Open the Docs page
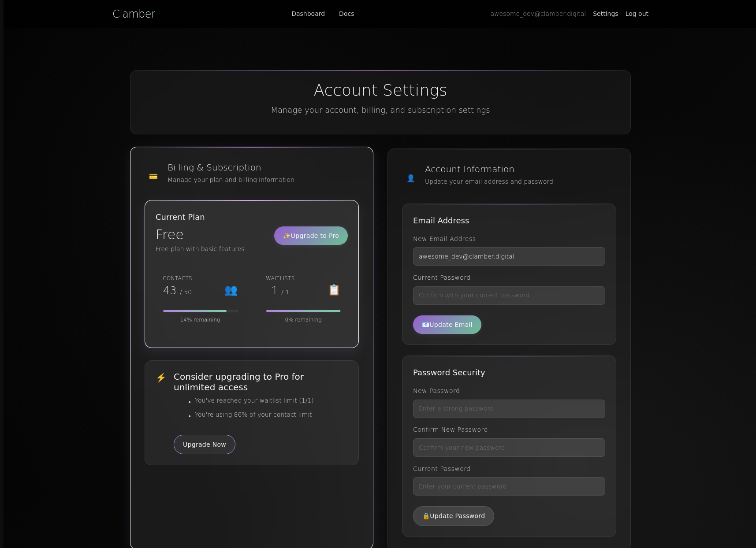The image size is (756, 548). pyautogui.click(x=346, y=14)
